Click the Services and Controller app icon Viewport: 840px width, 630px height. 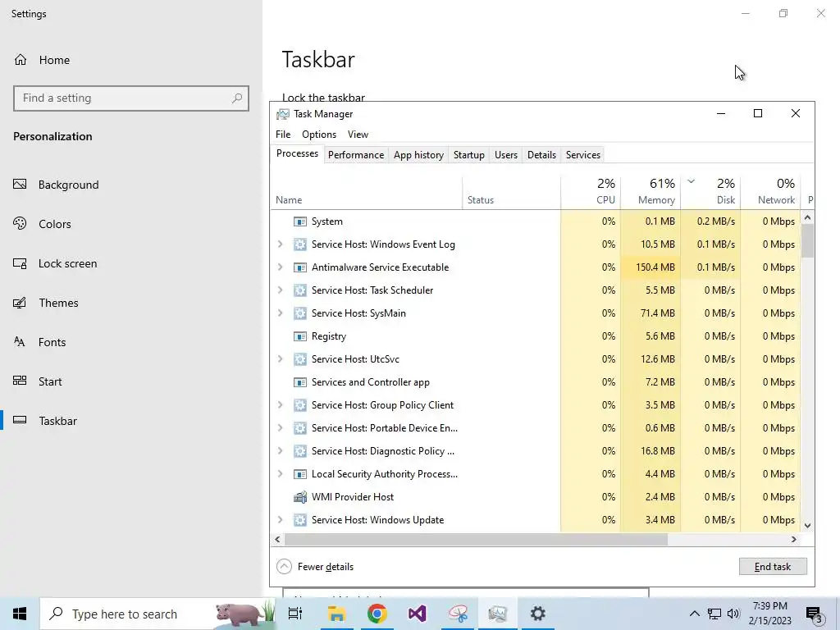point(300,382)
